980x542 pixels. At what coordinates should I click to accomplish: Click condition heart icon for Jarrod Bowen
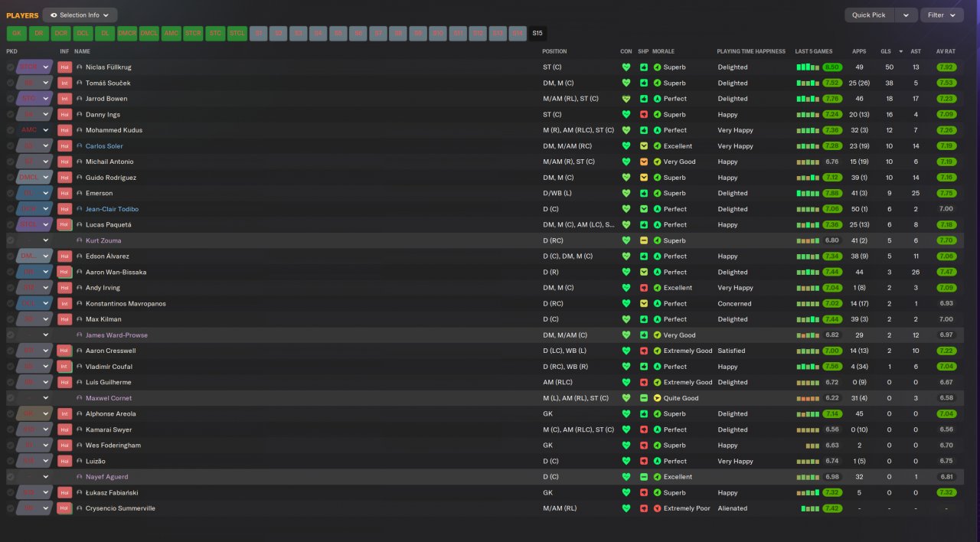pos(626,99)
